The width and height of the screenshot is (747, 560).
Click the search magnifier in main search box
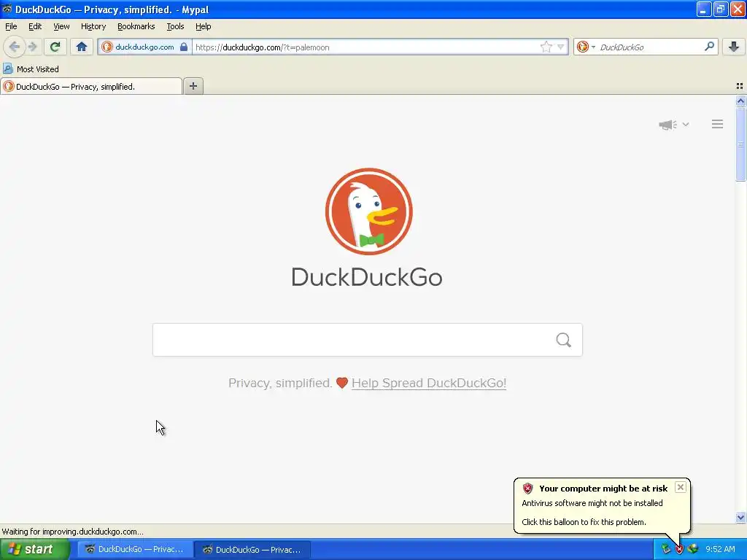564,340
